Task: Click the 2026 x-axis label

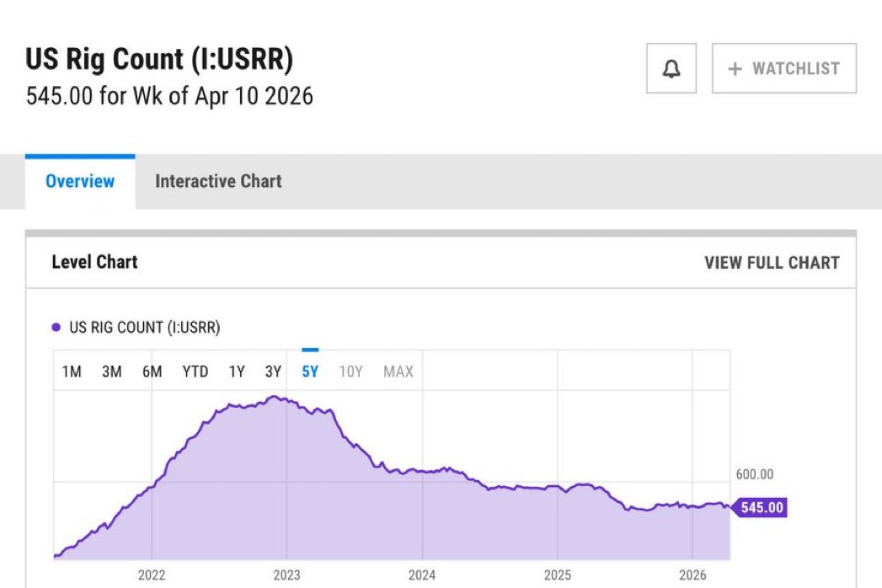Action: pos(692,575)
